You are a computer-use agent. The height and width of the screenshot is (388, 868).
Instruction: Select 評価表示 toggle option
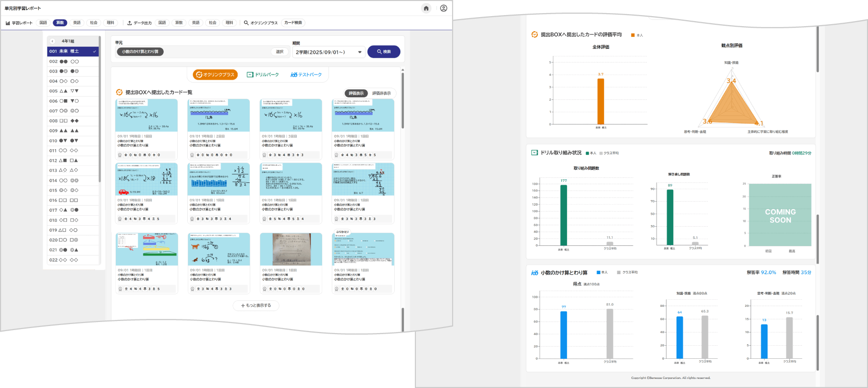click(x=356, y=93)
